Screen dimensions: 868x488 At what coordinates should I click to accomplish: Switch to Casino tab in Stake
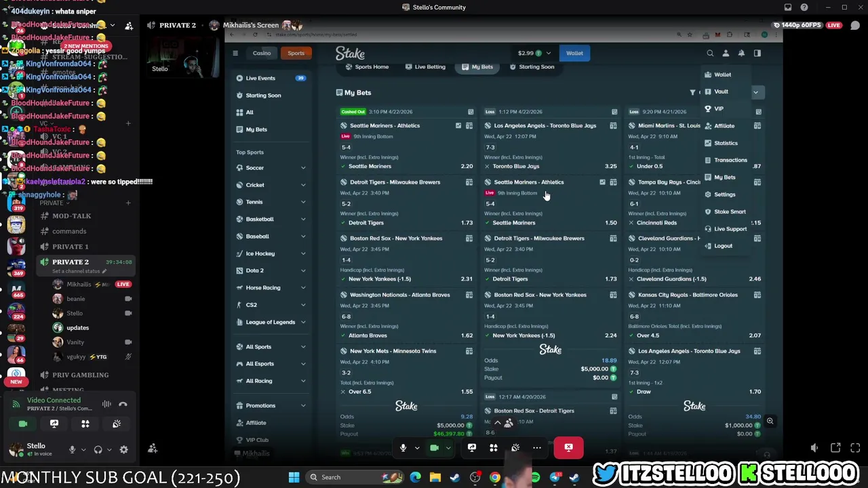click(x=262, y=53)
